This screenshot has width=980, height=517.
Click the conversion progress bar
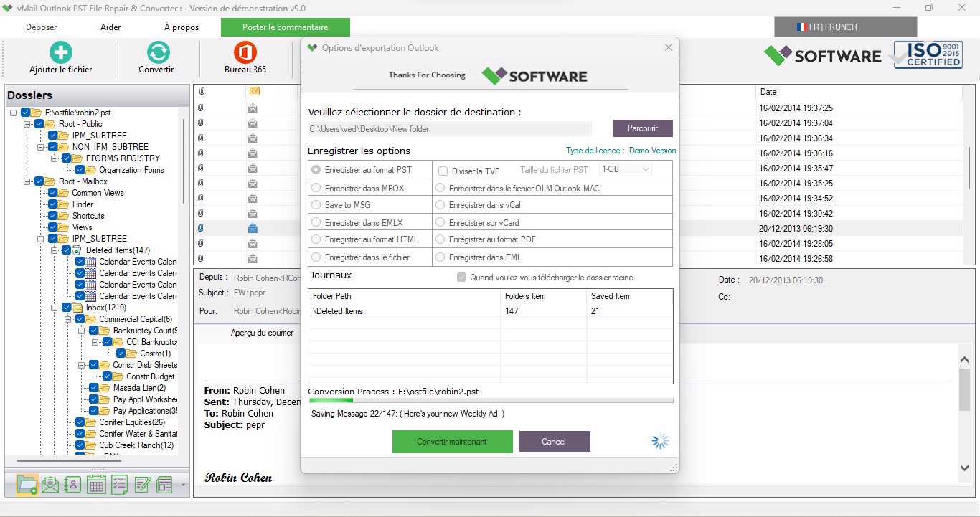pyautogui.click(x=491, y=400)
